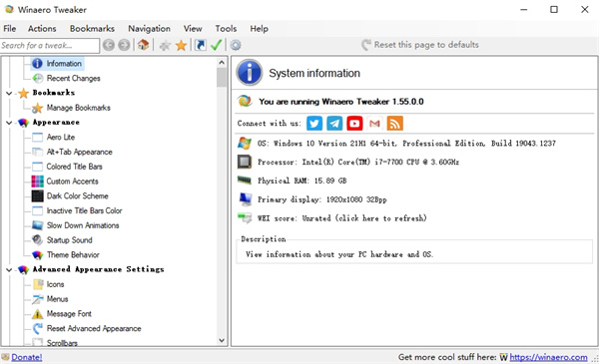Image resolution: width=599 pixels, height=364 pixels.
Task: Select Aero Lite in the tree
Action: pos(61,137)
